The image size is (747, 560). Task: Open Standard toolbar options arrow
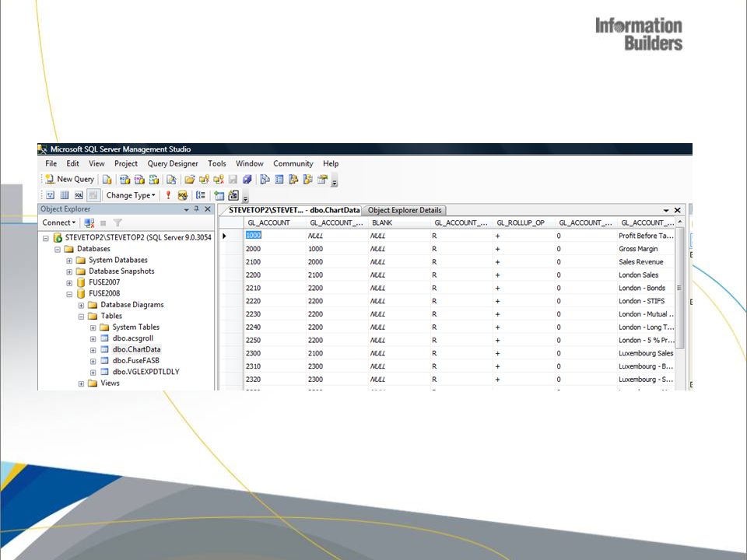coord(335,181)
